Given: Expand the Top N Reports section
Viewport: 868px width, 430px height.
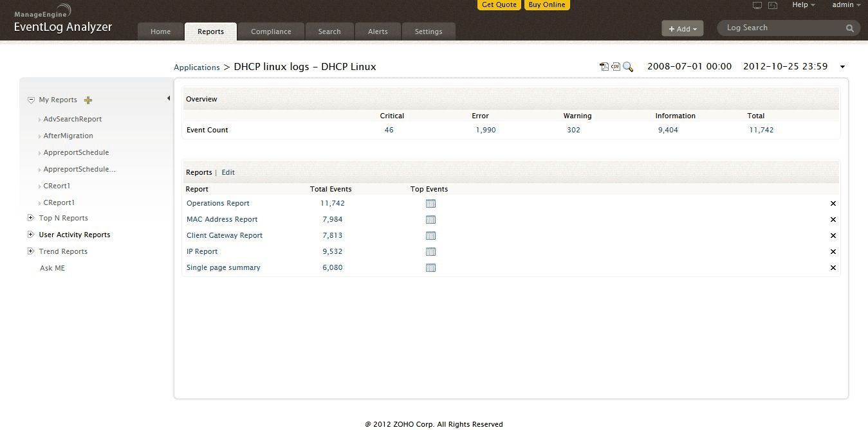Looking at the screenshot, I should coord(30,218).
